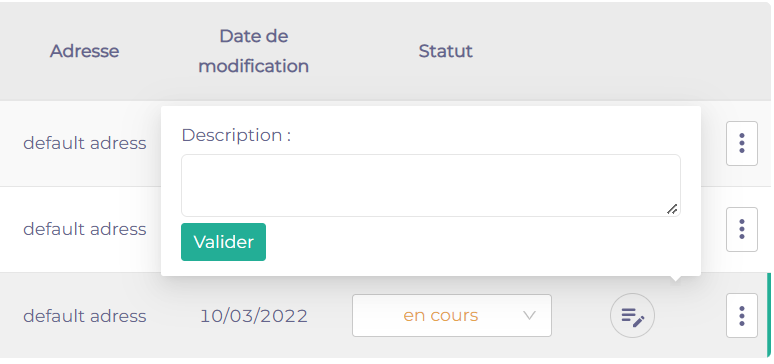Click the orange 'en cours' status text
774x364 pixels.
441,316
